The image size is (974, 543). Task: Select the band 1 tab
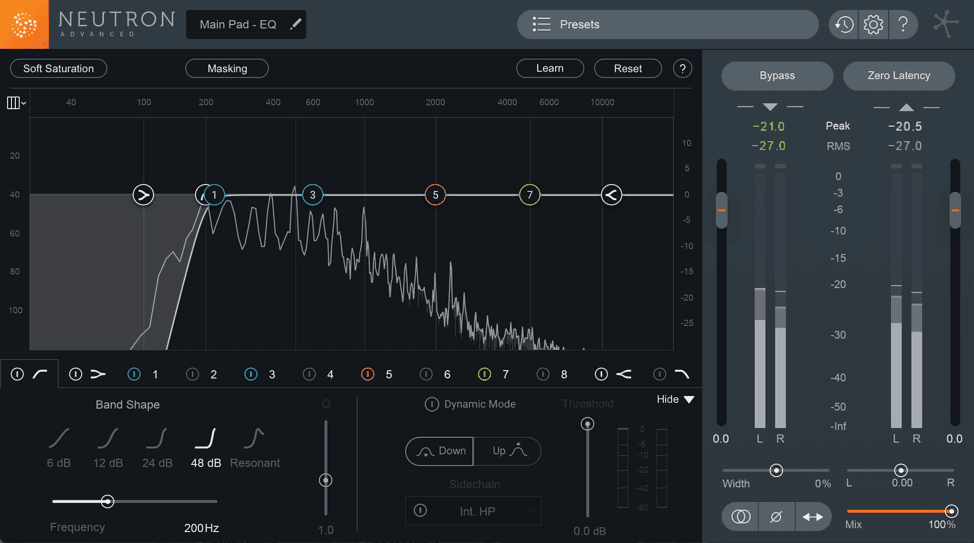155,375
